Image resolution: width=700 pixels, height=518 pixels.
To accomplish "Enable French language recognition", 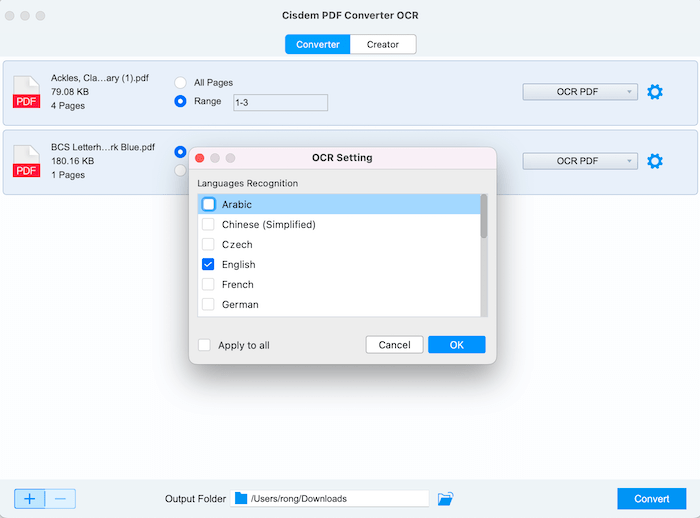I will pos(208,284).
